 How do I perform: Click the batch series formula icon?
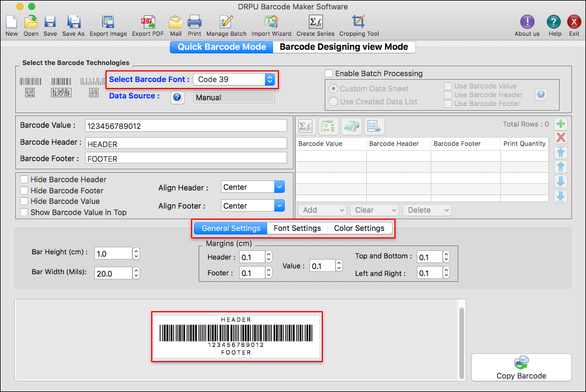[305, 127]
